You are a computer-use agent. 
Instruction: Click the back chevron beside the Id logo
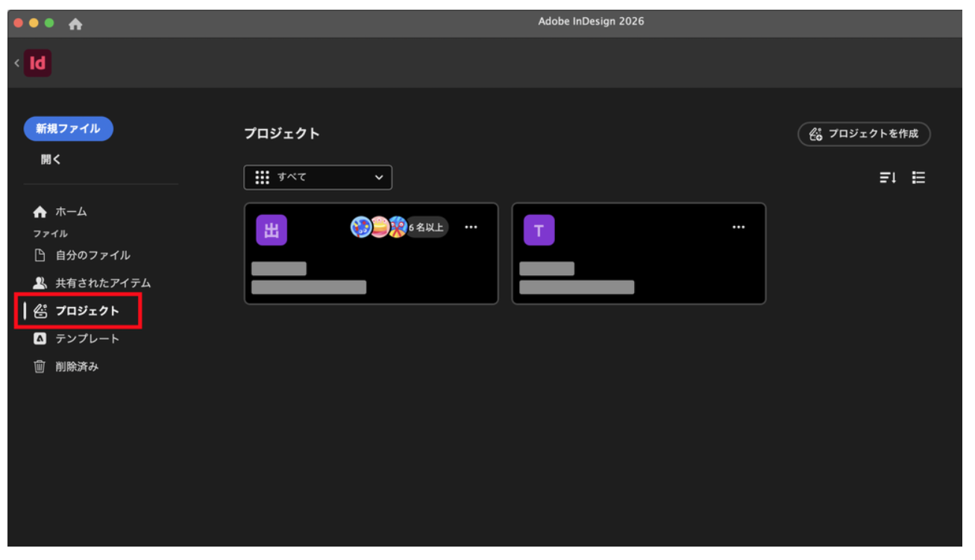pos(16,63)
